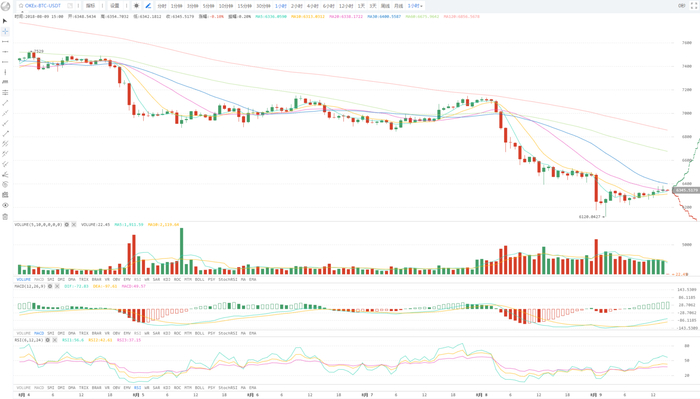
Task: Open the 设置 settings menu
Action: click(x=115, y=6)
